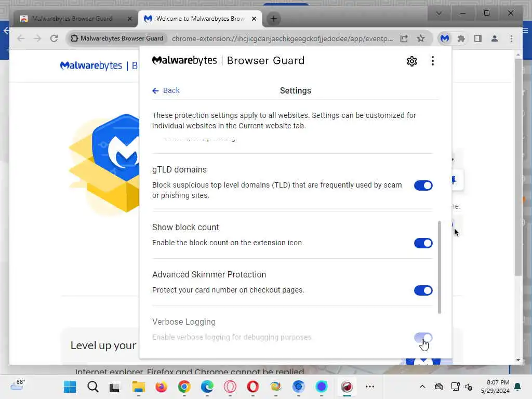Close the Welcome to Malwarebytes tab
Image resolution: width=532 pixels, height=399 pixels.
pos(254,19)
